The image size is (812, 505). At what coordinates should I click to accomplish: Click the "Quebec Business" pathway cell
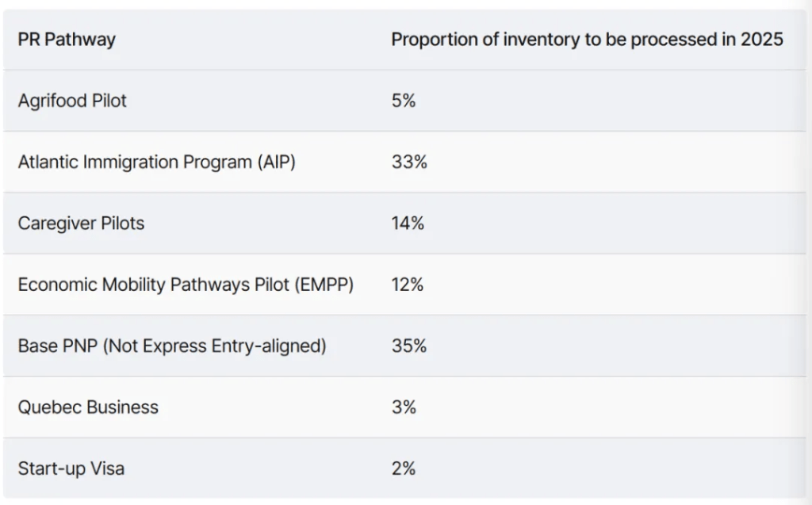click(88, 407)
